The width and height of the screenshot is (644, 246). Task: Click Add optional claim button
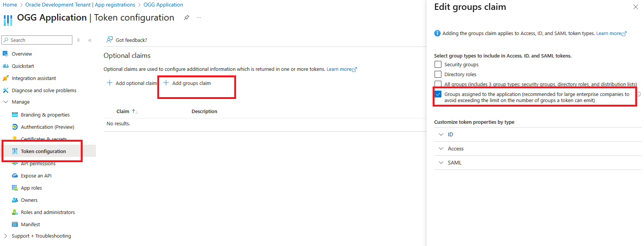[132, 83]
